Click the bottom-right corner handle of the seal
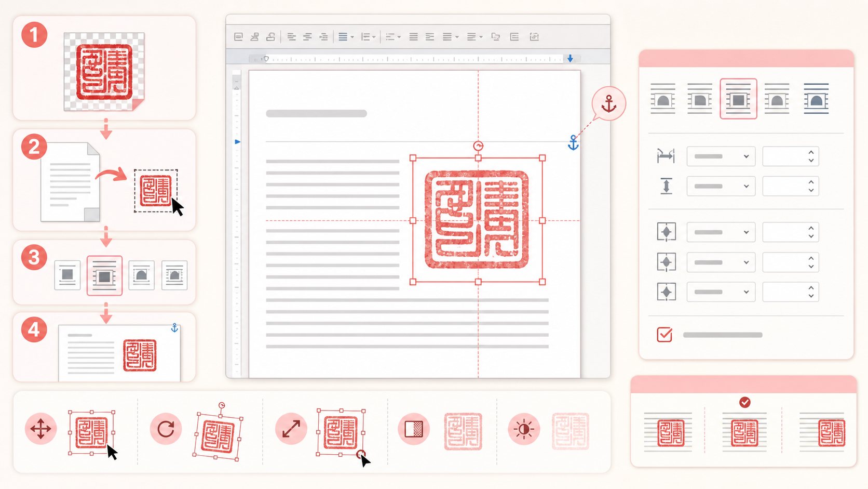The image size is (868, 489). coord(542,282)
